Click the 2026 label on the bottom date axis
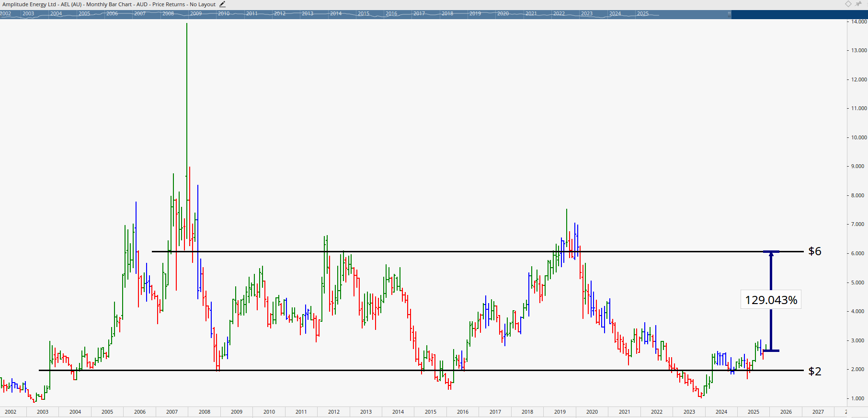 click(x=786, y=412)
